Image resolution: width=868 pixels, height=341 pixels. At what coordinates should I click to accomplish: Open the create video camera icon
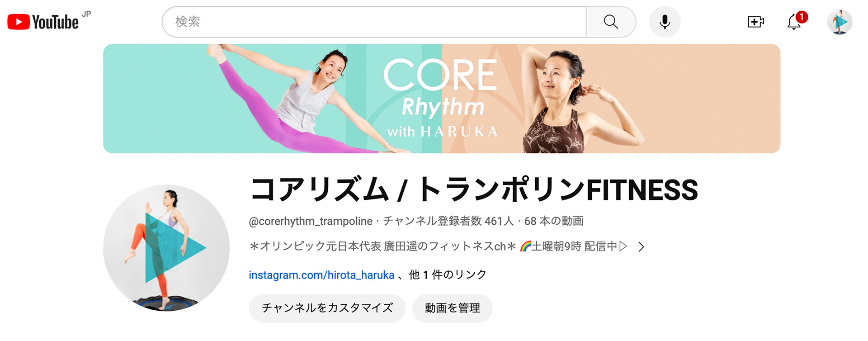click(755, 22)
